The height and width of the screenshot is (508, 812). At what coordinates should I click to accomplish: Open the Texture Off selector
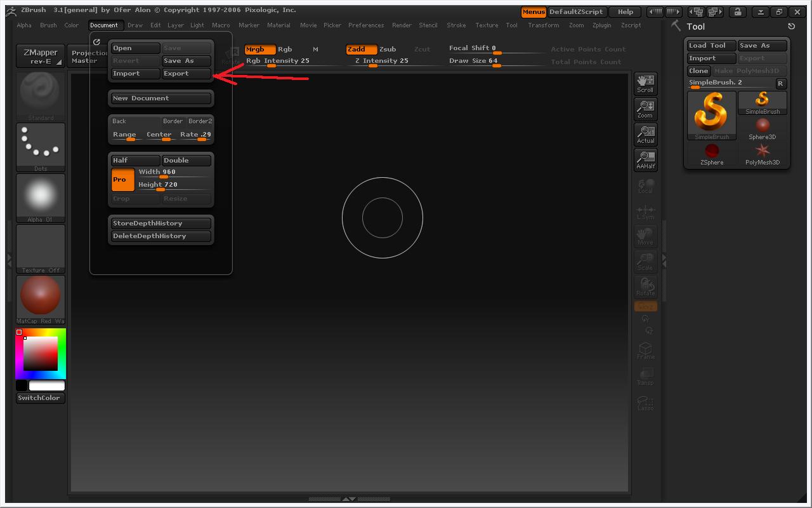tap(41, 248)
